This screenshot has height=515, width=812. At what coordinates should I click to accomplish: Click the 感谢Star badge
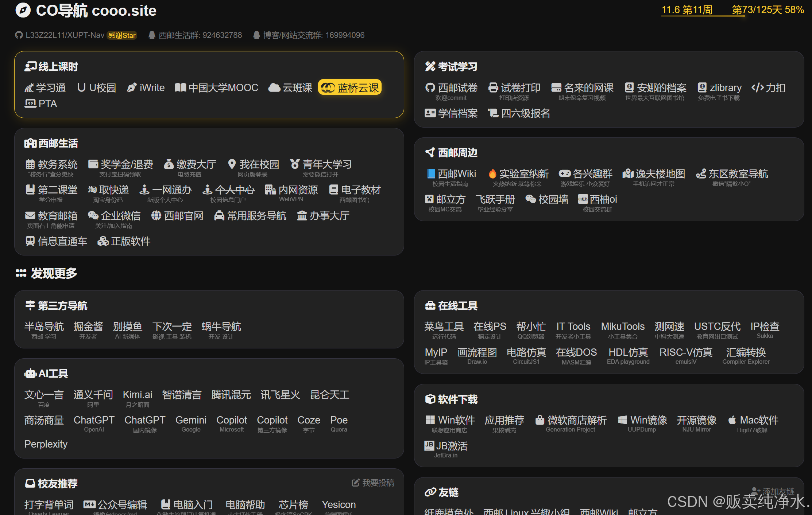pos(122,35)
